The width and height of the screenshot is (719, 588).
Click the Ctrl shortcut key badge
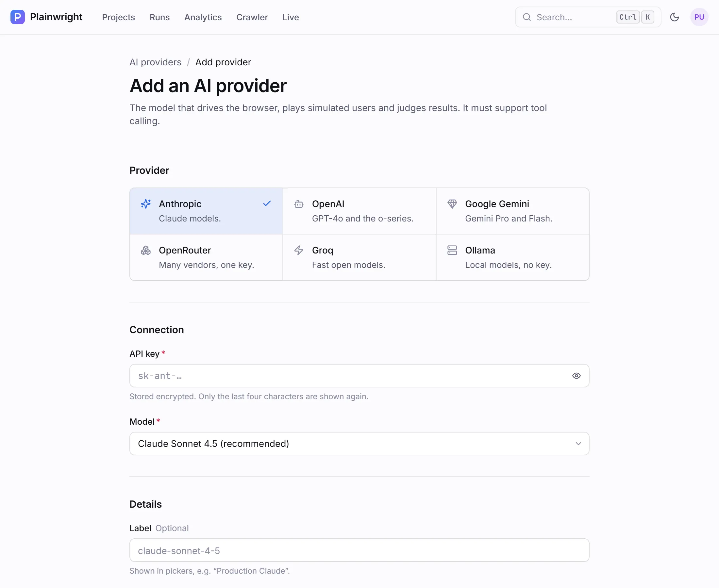click(628, 17)
